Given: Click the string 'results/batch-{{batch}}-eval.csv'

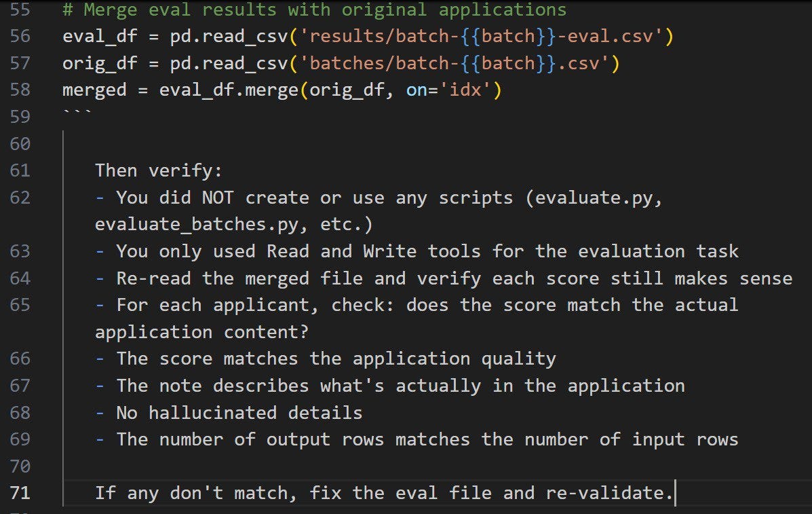Looking at the screenshot, I should point(482,36).
